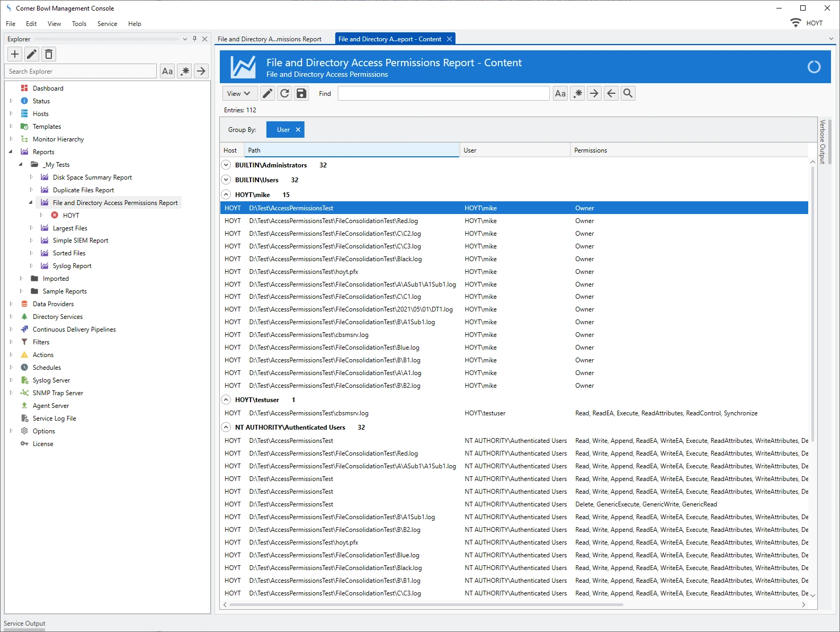The height and width of the screenshot is (632, 840).
Task: Click in the Find text field
Action: click(x=443, y=93)
